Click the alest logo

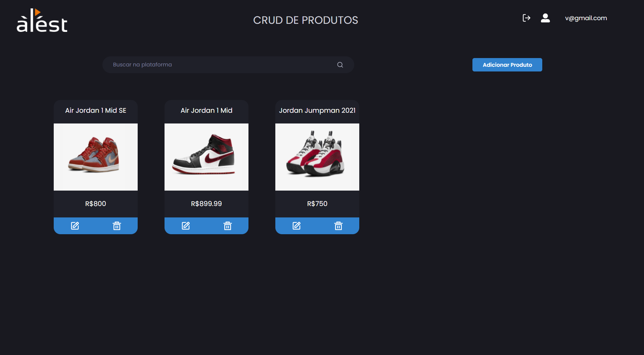coord(42,20)
